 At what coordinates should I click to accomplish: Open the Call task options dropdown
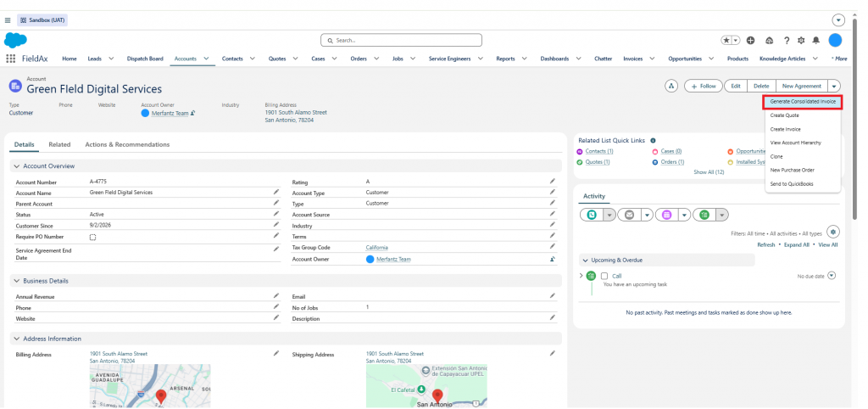831,276
